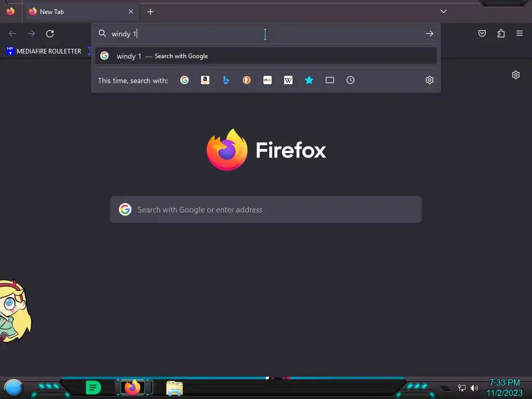Personalize new tab with gear icon

pos(516,75)
